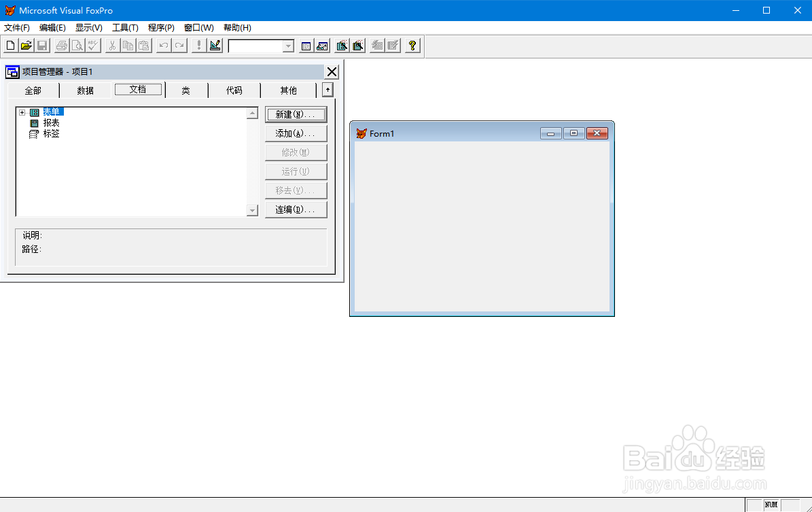Viewport: 812px width, 512px height.
Task: Open the Command Window toolbar icon
Action: [306, 46]
